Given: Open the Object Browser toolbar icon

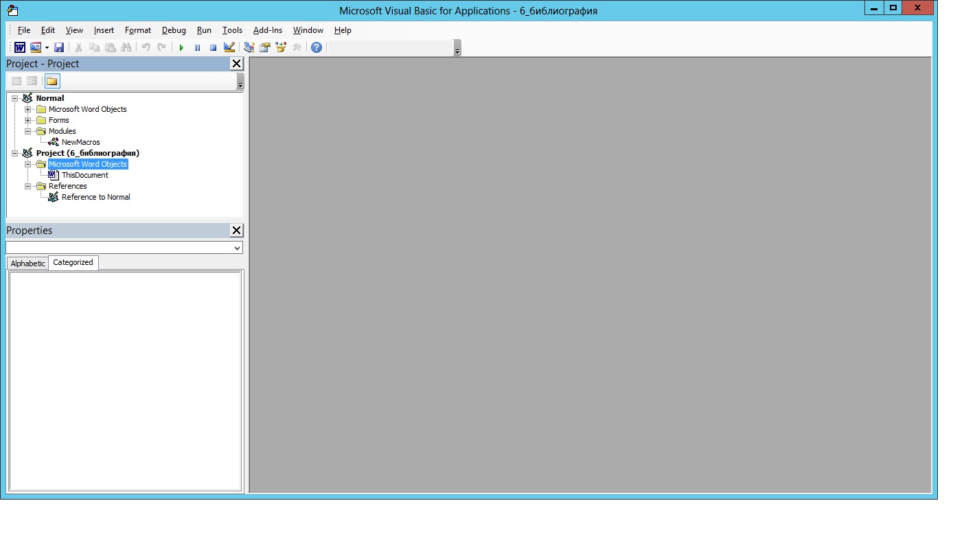Looking at the screenshot, I should (x=281, y=47).
